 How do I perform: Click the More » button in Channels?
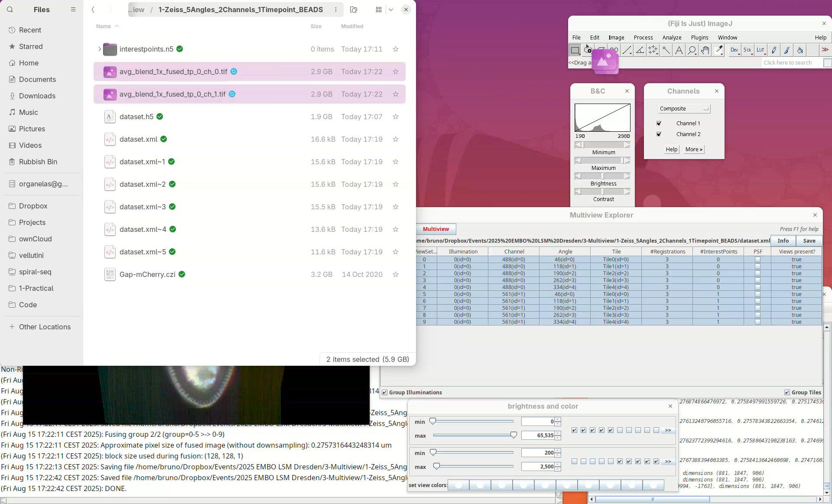click(694, 150)
